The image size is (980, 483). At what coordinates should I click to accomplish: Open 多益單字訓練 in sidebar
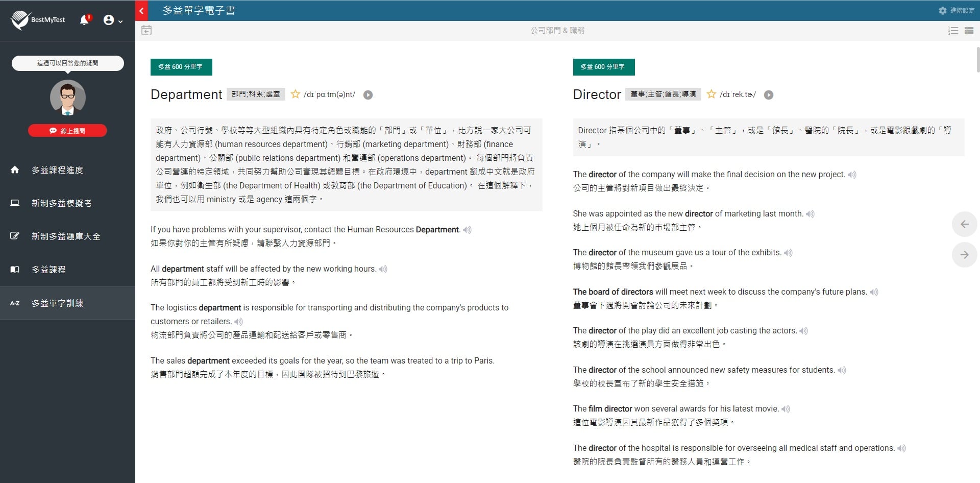pos(67,303)
